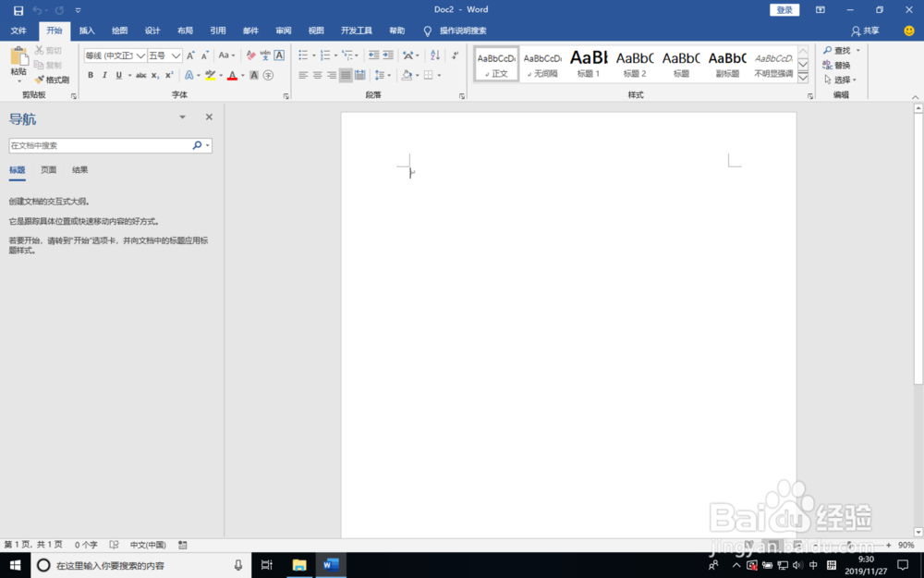This screenshot has width=924, height=578.
Task: Click the Cut scissors command
Action: tap(48, 50)
